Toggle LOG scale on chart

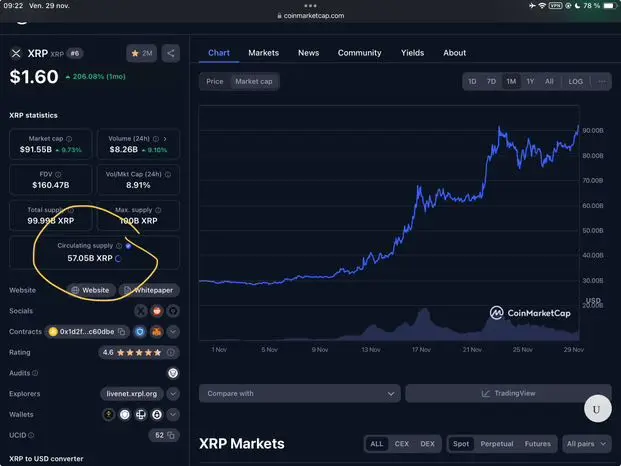575,82
